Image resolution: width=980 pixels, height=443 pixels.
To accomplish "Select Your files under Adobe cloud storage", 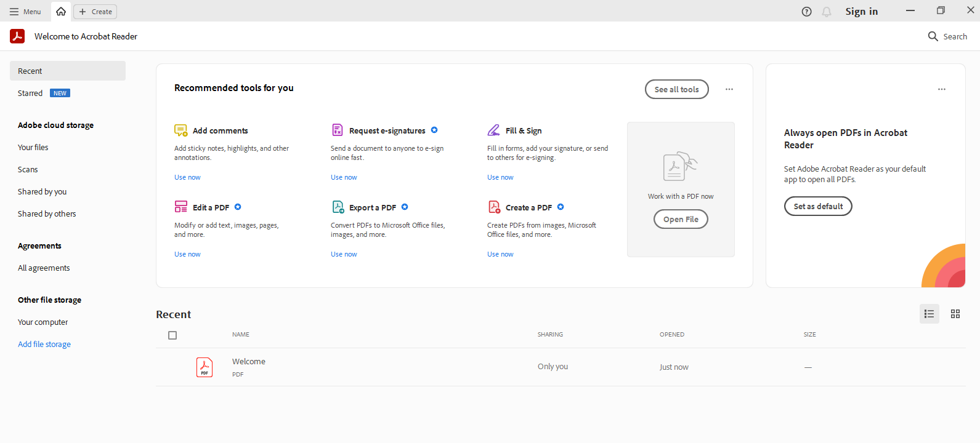I will click(x=33, y=148).
